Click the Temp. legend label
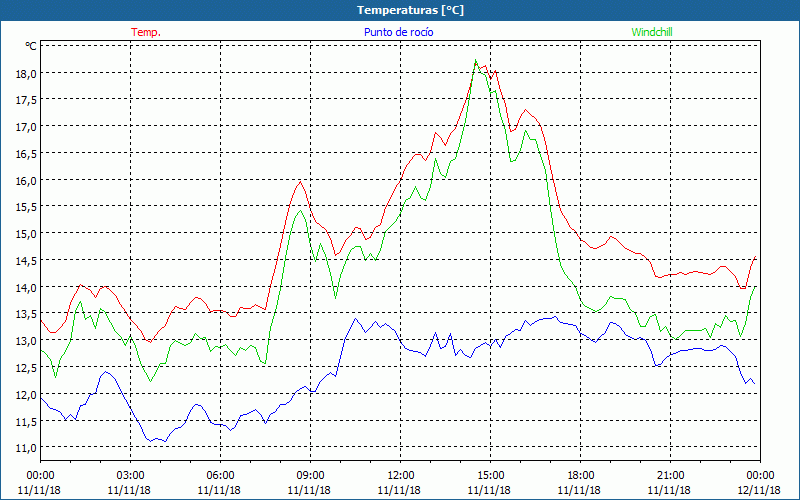Image resolution: width=800 pixels, height=500 pixels. (x=146, y=32)
